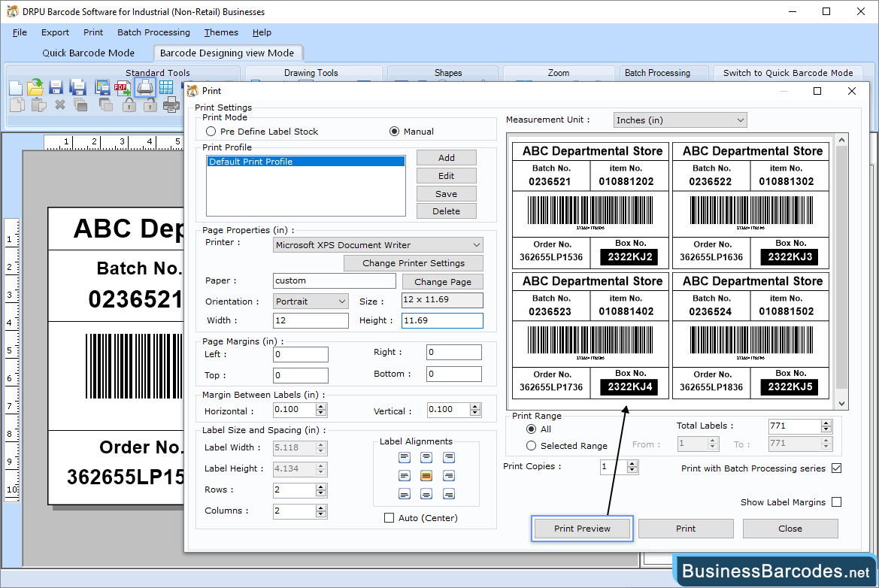Click the Change Page button
Screen dimensions: 879x588
coord(443,281)
